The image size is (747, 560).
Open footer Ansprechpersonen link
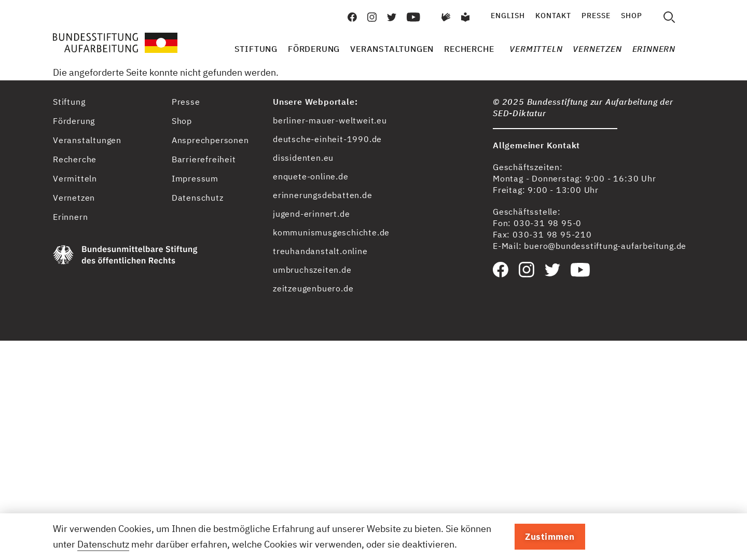point(210,140)
